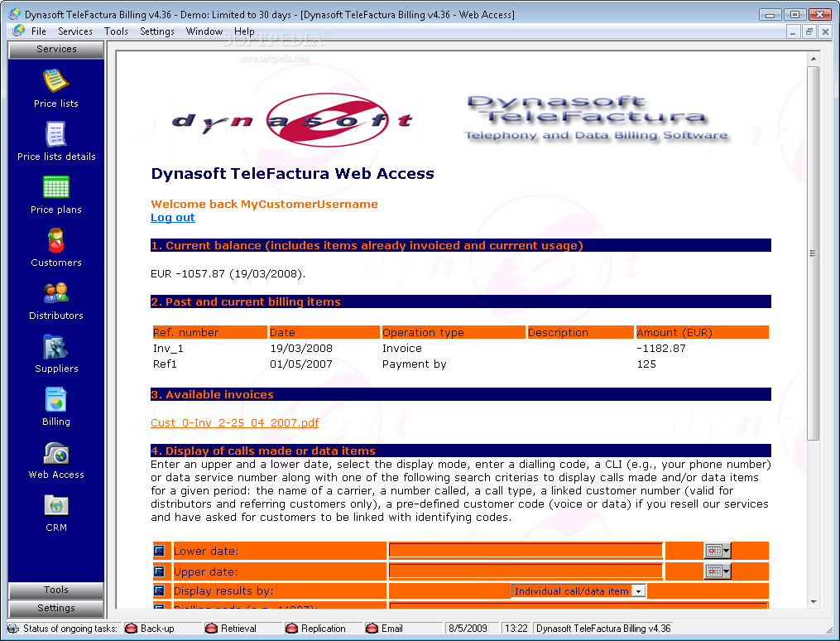This screenshot has width=840, height=641.
Task: Click the Inv_1 reference number cell
Action: click(168, 349)
